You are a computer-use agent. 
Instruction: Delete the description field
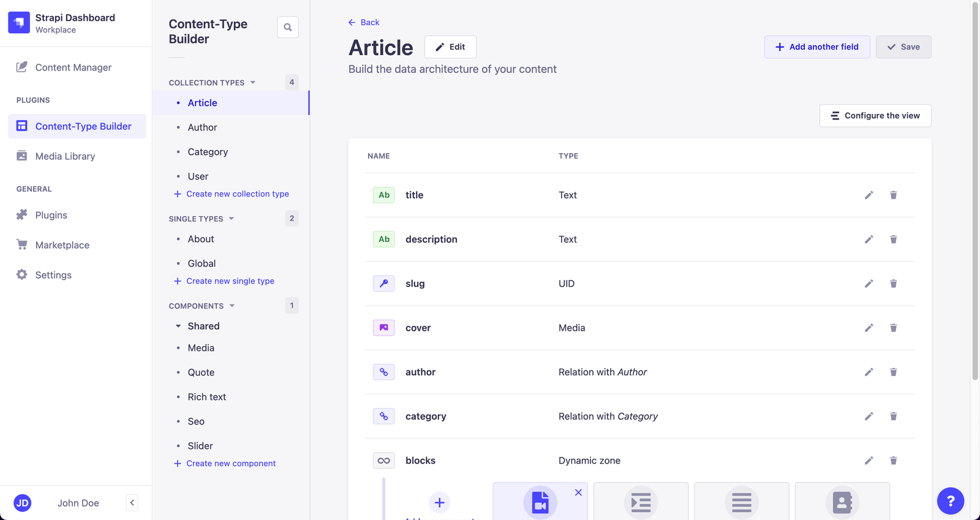coord(894,239)
